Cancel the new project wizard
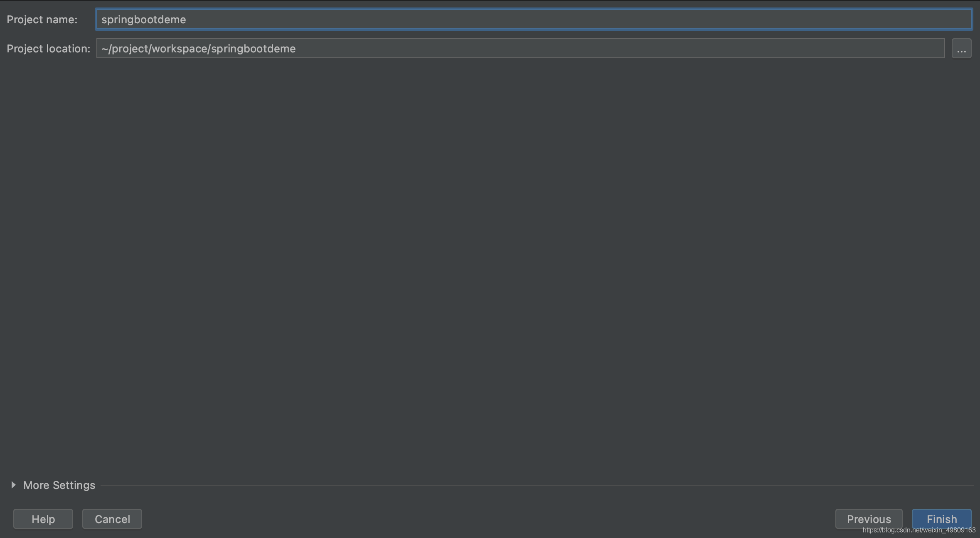The height and width of the screenshot is (538, 980). coord(112,519)
